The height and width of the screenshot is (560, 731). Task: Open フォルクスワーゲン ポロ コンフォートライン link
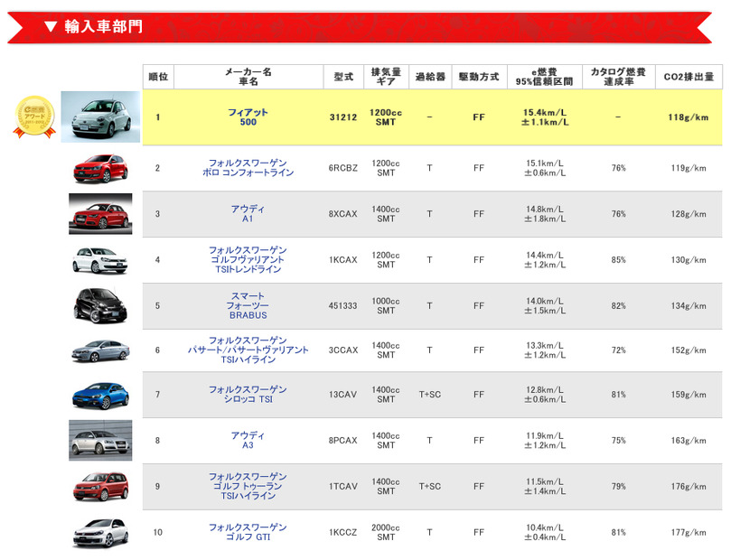click(x=248, y=168)
